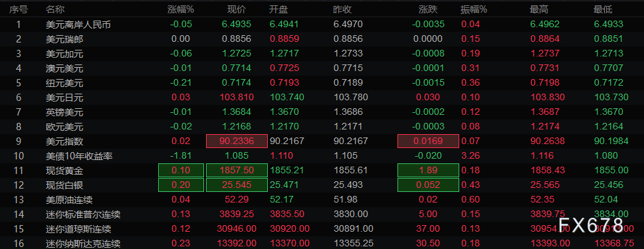
Task: Click the 最低 column header
Action: (603, 9)
